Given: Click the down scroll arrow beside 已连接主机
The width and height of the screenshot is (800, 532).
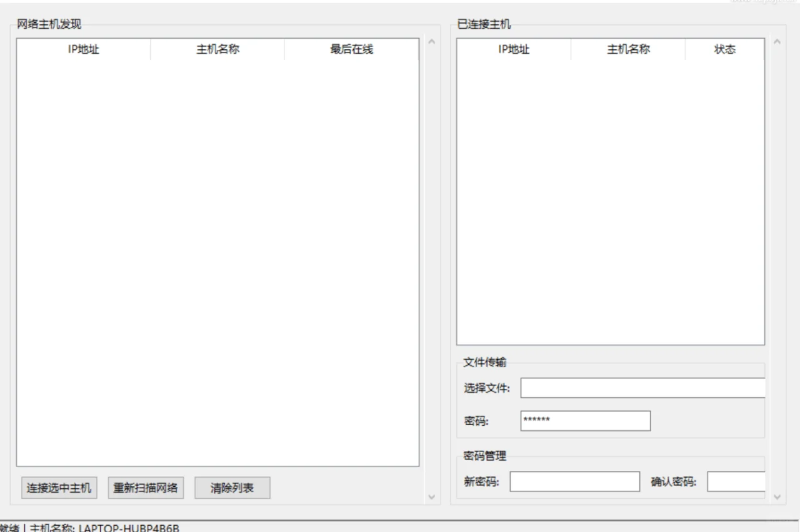Looking at the screenshot, I should 777,497.
